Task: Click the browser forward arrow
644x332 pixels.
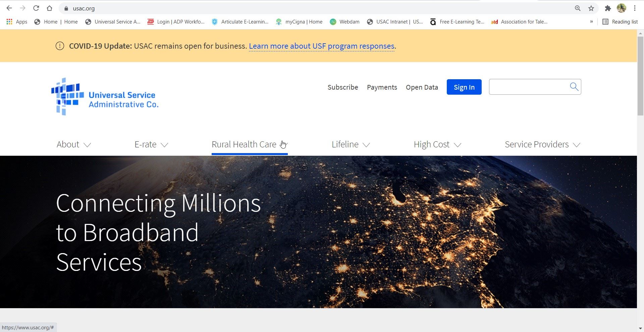Action: (22, 8)
